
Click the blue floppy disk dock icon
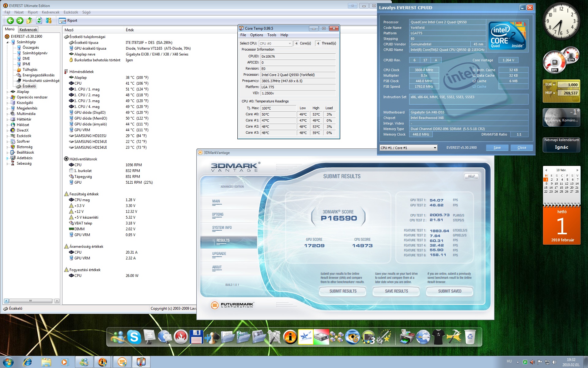[x=196, y=337]
